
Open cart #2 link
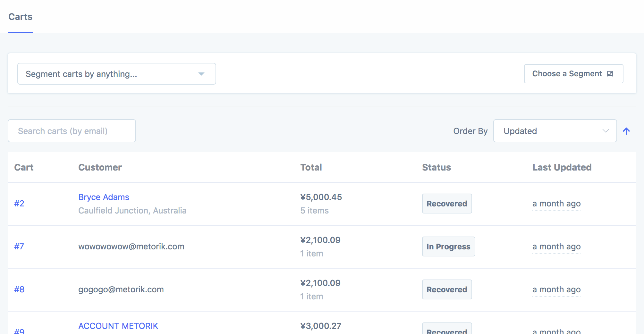coord(19,204)
